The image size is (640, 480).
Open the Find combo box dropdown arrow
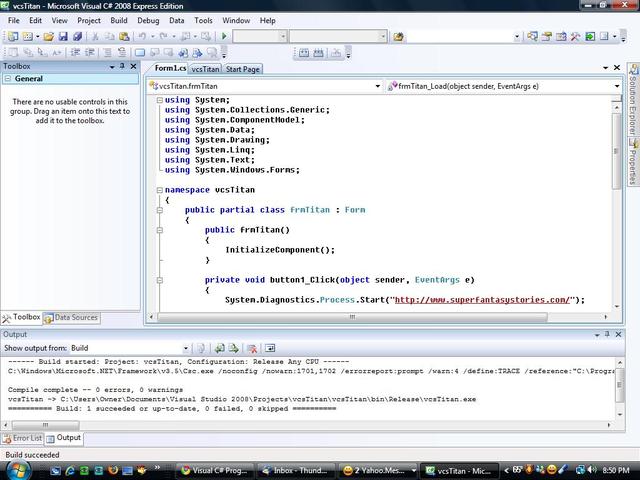[x=517, y=37]
